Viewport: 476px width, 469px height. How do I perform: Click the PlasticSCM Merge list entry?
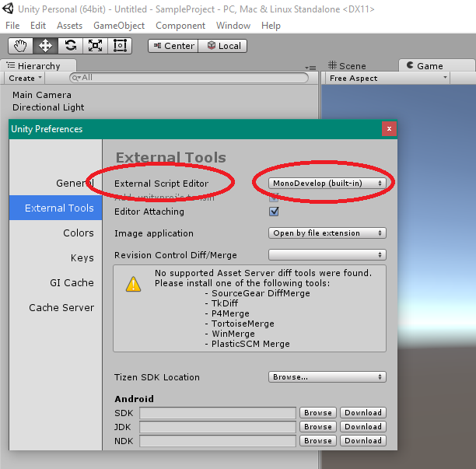coord(250,344)
